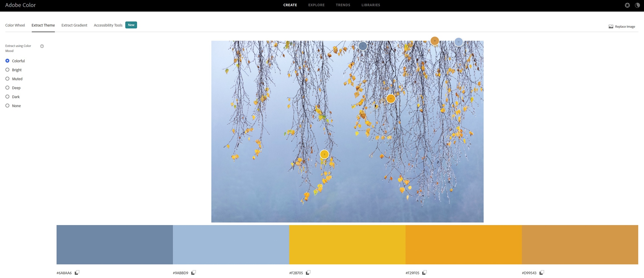Viewport: 644px width, 278px height.
Task: Open the star icon in top bar
Action: pos(627,5)
